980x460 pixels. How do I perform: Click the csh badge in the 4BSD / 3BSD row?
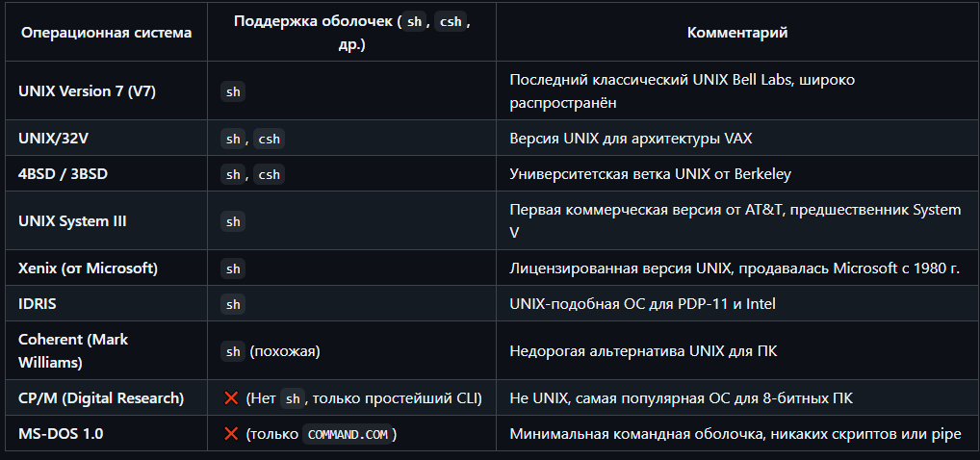[269, 174]
